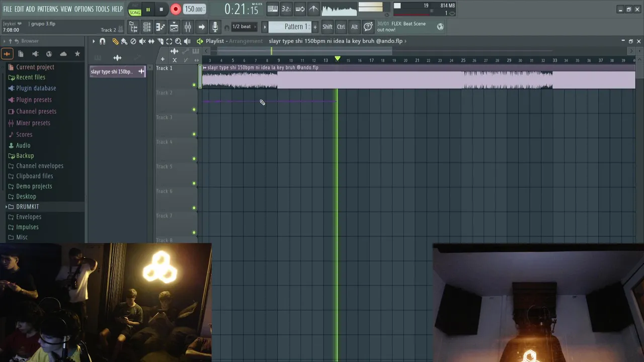Click the green playhead marker on timeline

[338, 59]
